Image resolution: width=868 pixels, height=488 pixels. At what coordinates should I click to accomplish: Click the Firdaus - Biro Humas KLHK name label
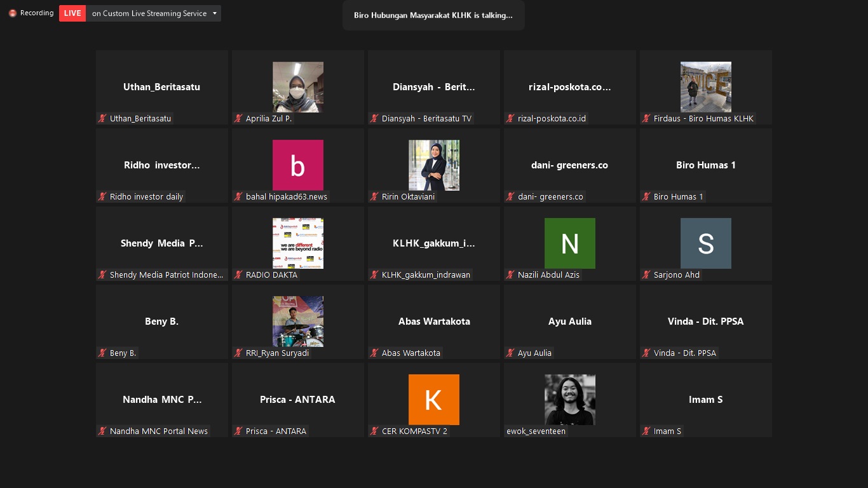(703, 118)
